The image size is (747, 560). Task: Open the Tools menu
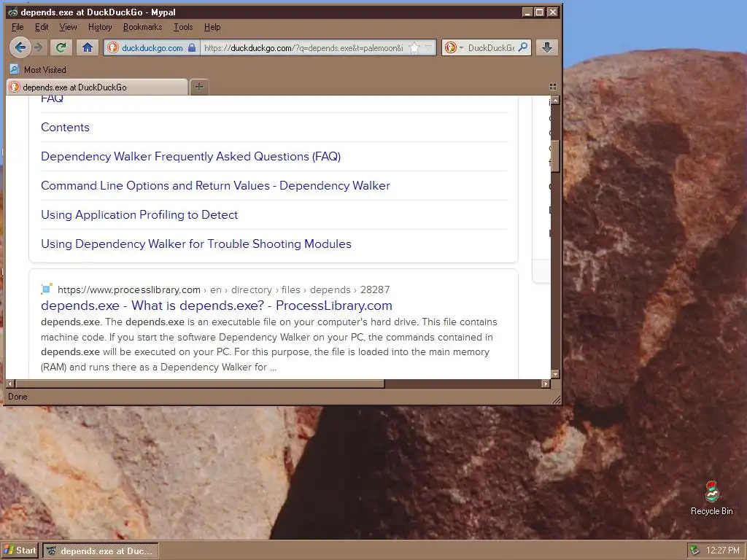click(183, 27)
